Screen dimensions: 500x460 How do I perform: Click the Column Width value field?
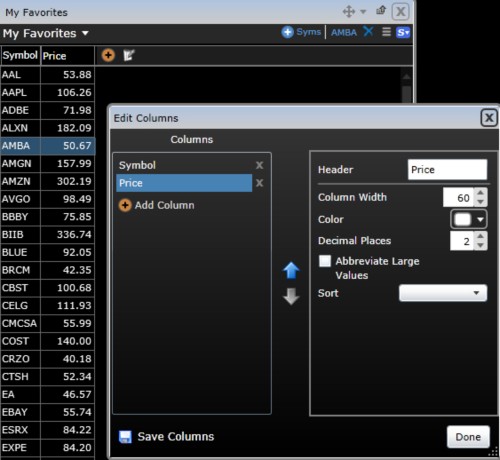[459, 197]
